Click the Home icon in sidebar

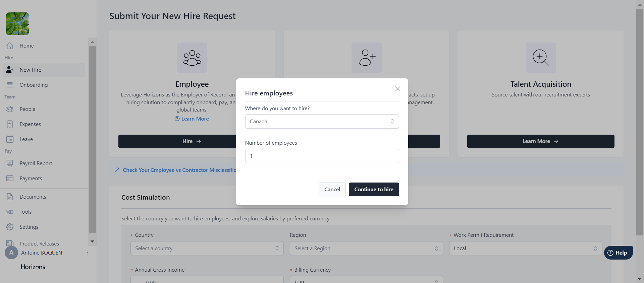10,46
